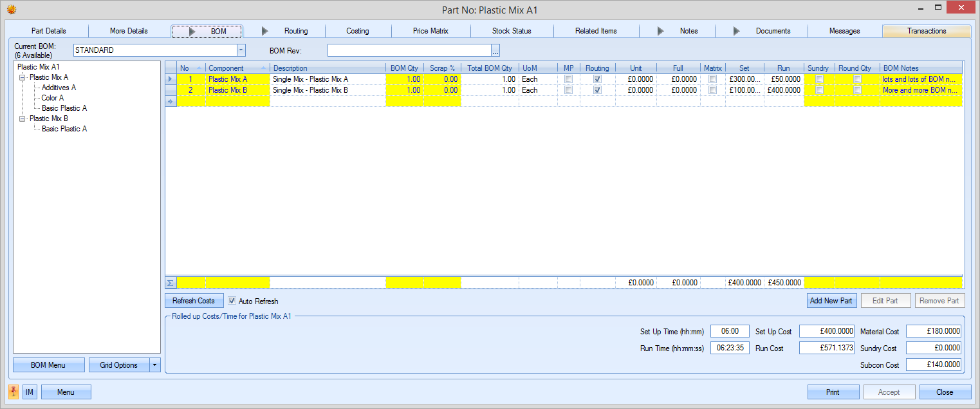
Task: Click the yellow BOM Qty cell for Plastic Mix A
Action: pyautogui.click(x=405, y=79)
